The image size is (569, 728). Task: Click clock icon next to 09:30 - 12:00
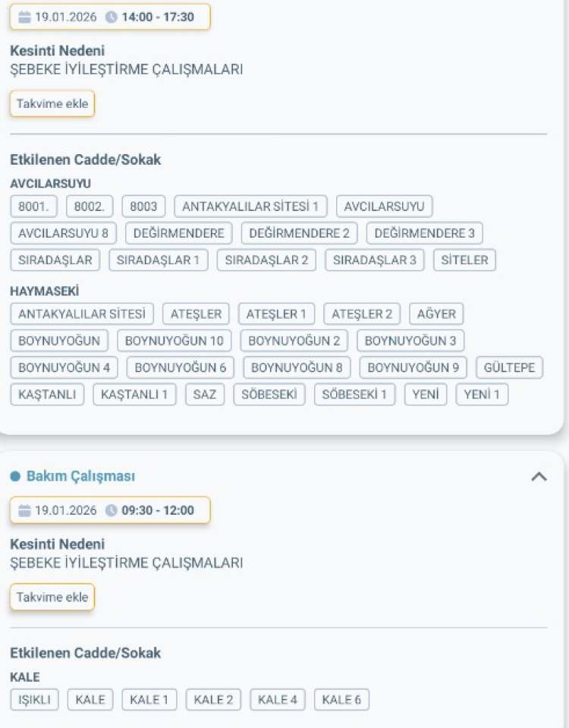pos(112,510)
